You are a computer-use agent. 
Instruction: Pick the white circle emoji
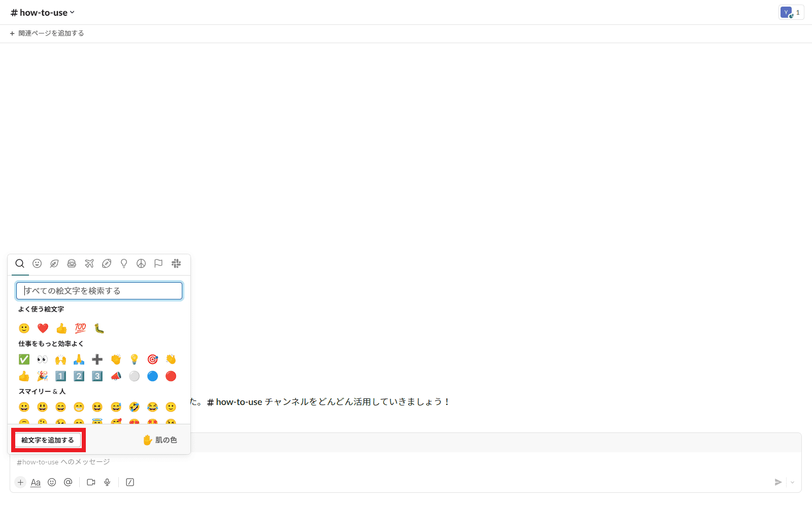pyautogui.click(x=134, y=376)
